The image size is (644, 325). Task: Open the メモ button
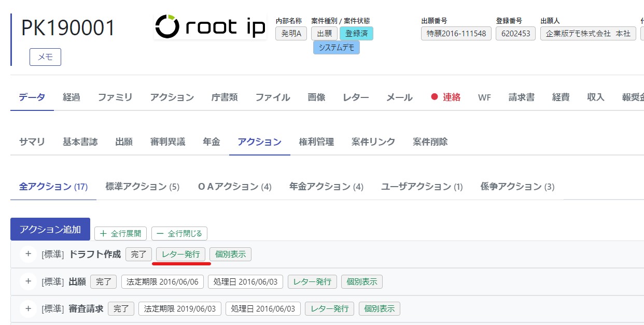pyautogui.click(x=45, y=57)
